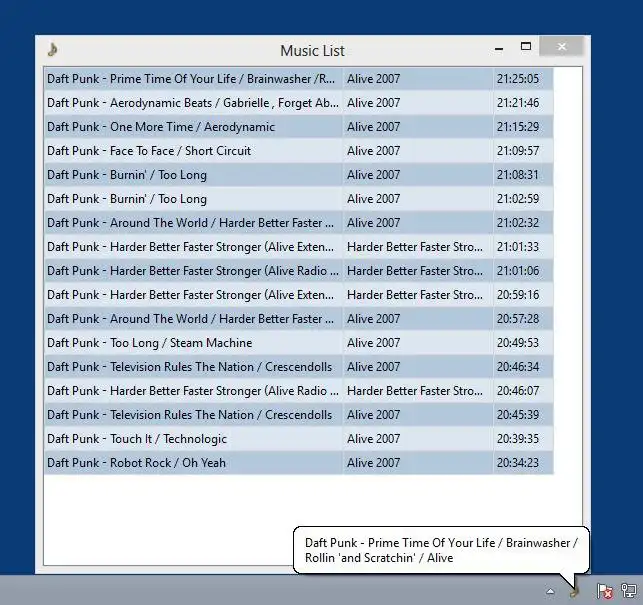
Task: Close the Music List window
Action: 561,46
